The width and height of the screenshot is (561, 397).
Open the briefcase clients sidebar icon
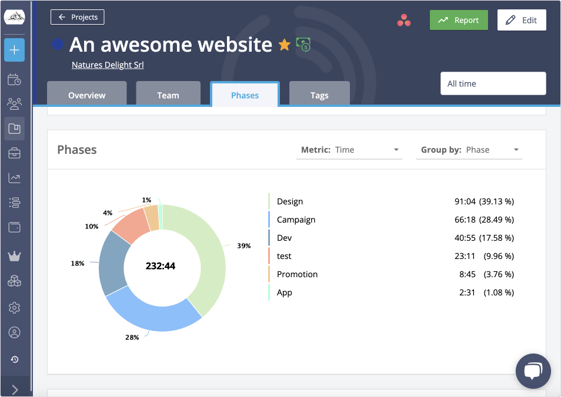pyautogui.click(x=14, y=153)
